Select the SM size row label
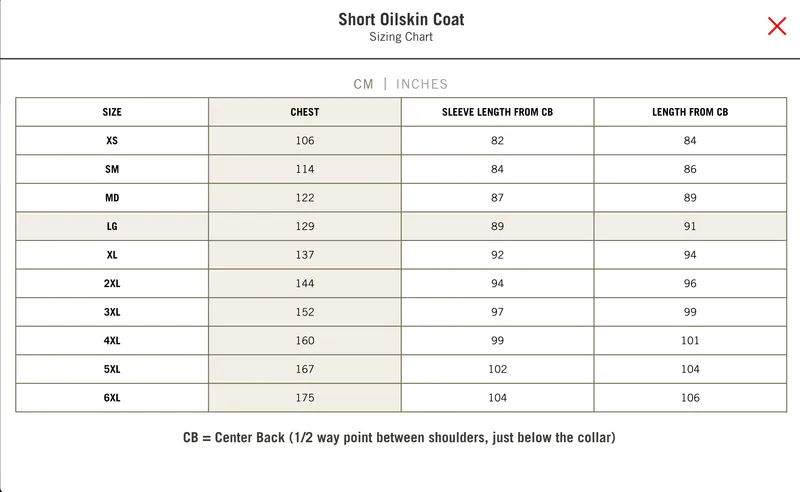800x492 pixels. pyautogui.click(x=112, y=170)
